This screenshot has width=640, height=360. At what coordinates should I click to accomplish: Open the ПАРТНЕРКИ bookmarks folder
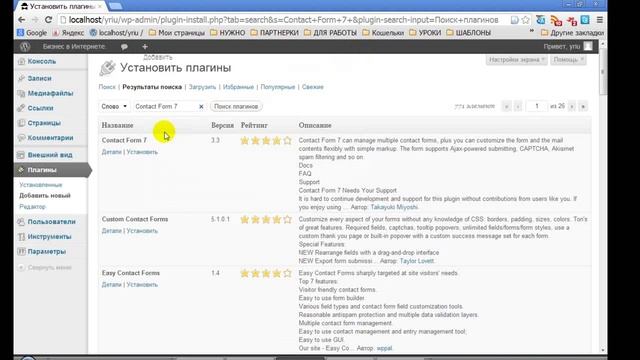[274, 32]
